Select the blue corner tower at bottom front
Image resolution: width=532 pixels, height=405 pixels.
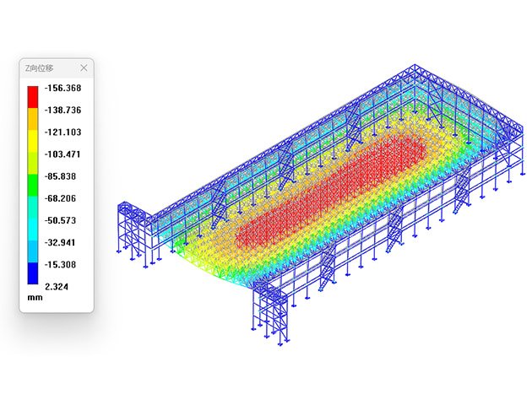[270, 308]
